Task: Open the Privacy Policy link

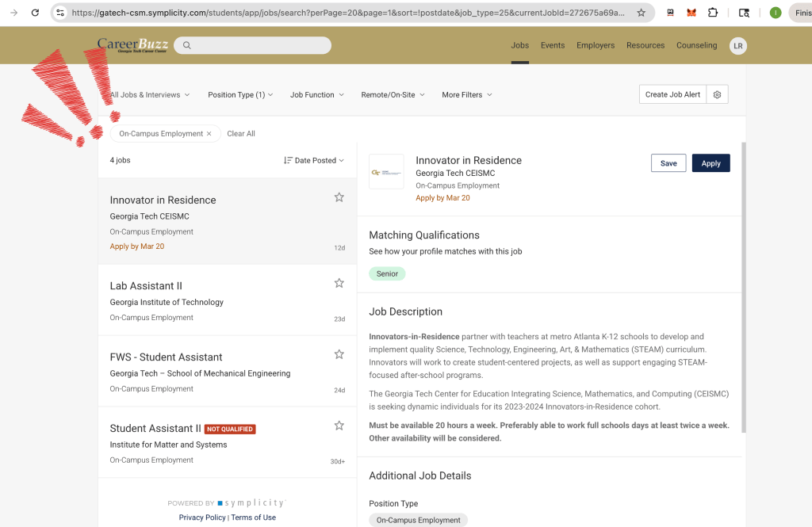Action: (x=202, y=517)
